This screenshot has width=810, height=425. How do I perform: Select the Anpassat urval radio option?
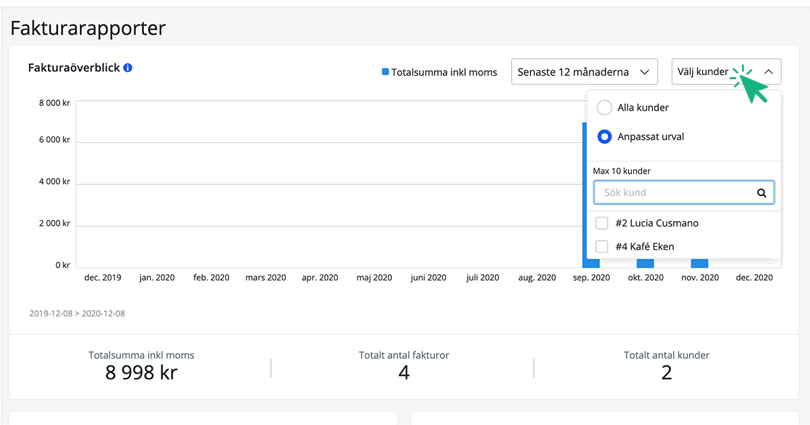[x=604, y=137]
